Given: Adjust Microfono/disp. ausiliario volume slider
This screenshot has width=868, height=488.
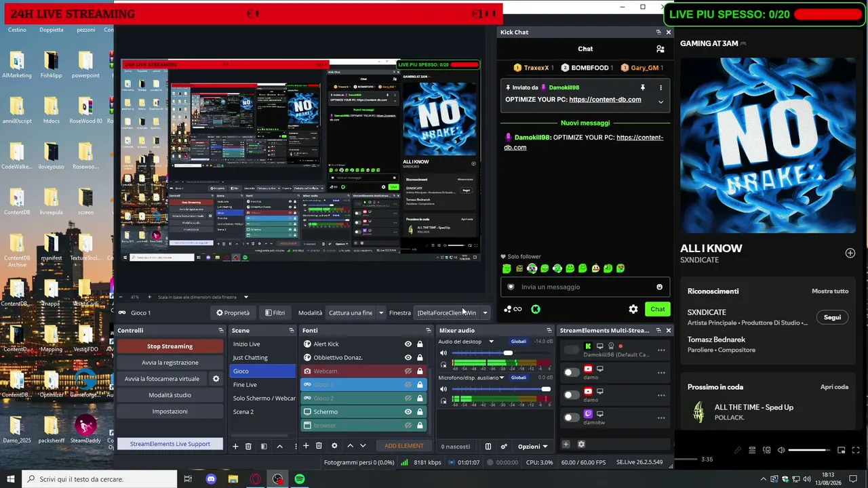Looking at the screenshot, I should [x=500, y=389].
